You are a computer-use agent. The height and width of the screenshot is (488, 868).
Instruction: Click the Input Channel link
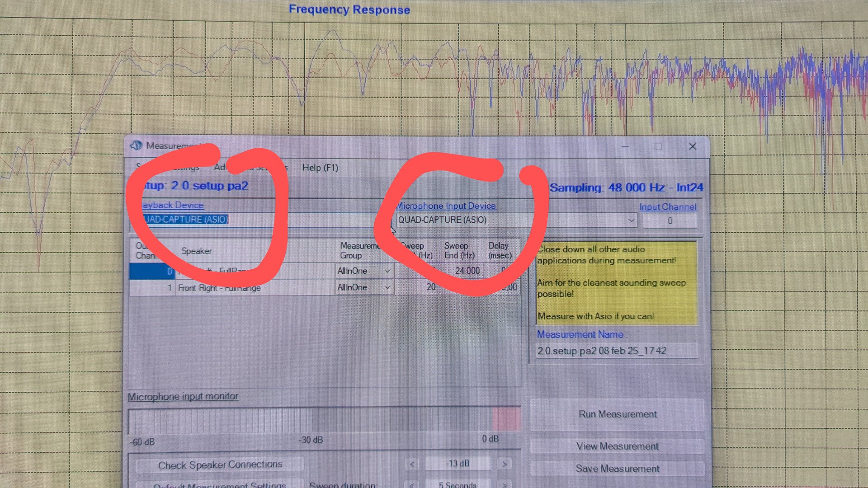point(668,207)
